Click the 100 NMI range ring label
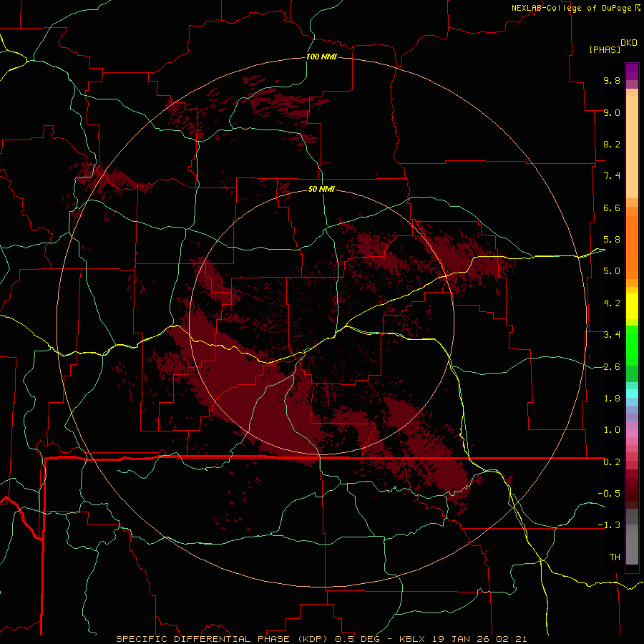The image size is (644, 644). click(x=321, y=57)
